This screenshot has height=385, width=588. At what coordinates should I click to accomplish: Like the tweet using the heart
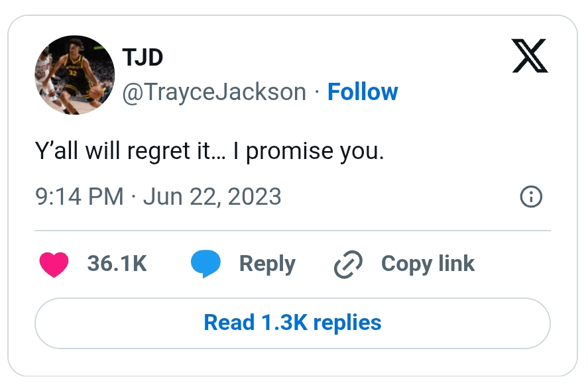click(x=54, y=263)
